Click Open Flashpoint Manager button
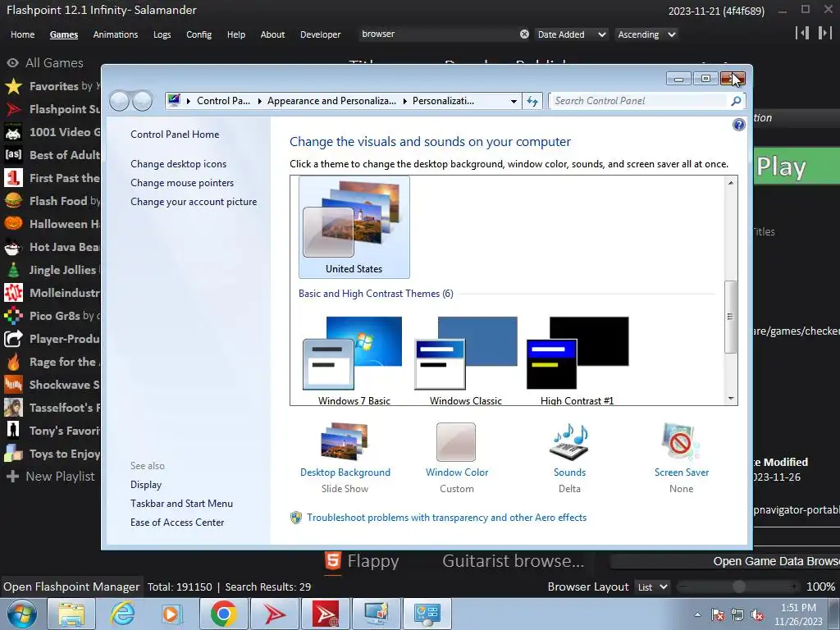The width and height of the screenshot is (840, 630). (71, 587)
